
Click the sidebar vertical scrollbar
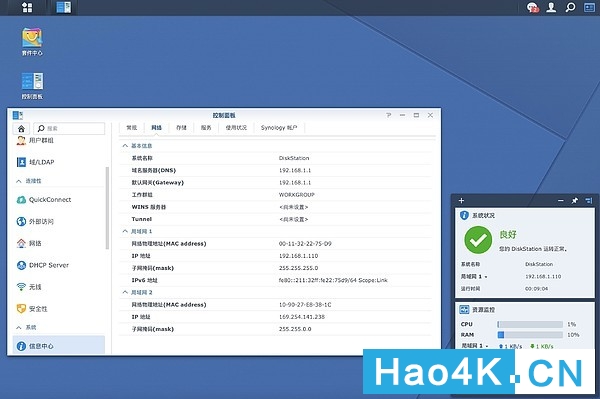(107, 208)
